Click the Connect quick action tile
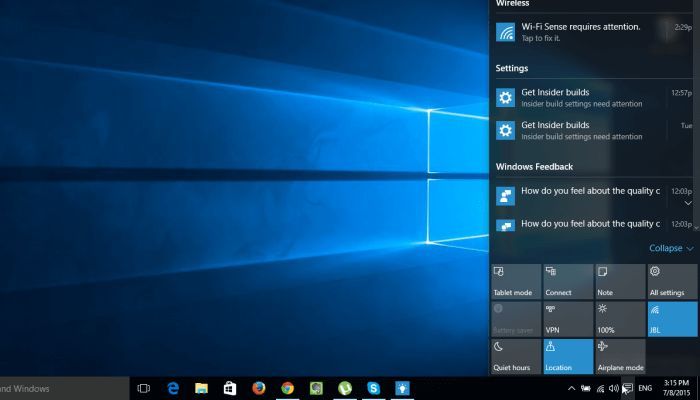 [x=567, y=281]
